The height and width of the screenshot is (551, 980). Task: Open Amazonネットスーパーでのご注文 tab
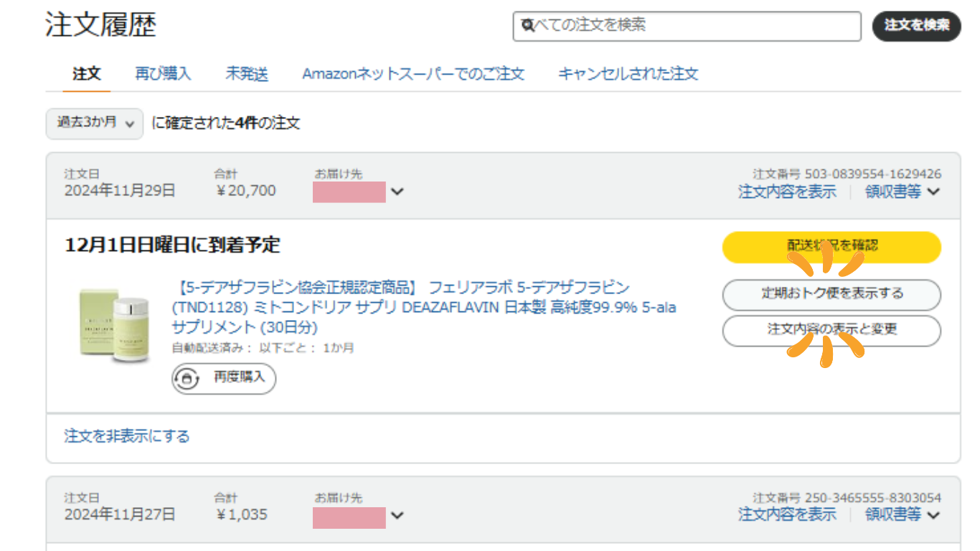click(x=413, y=74)
